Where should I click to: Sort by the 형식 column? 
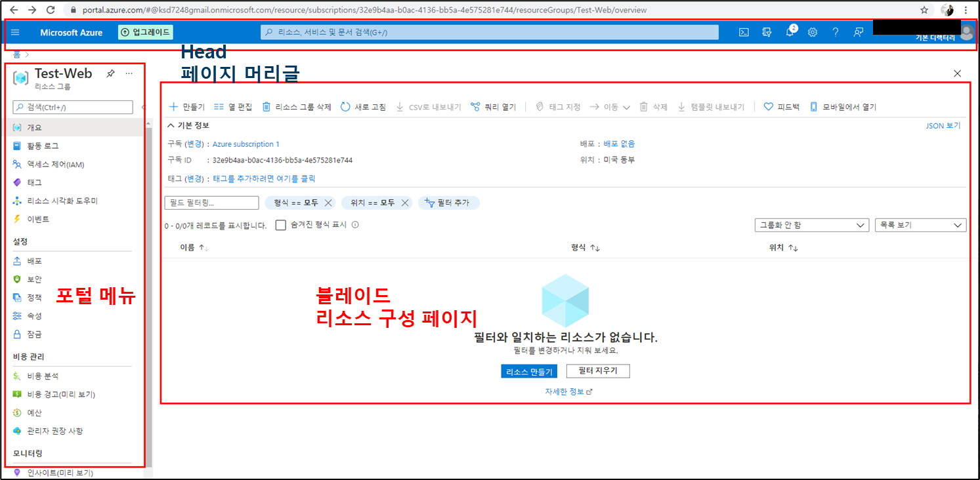586,247
